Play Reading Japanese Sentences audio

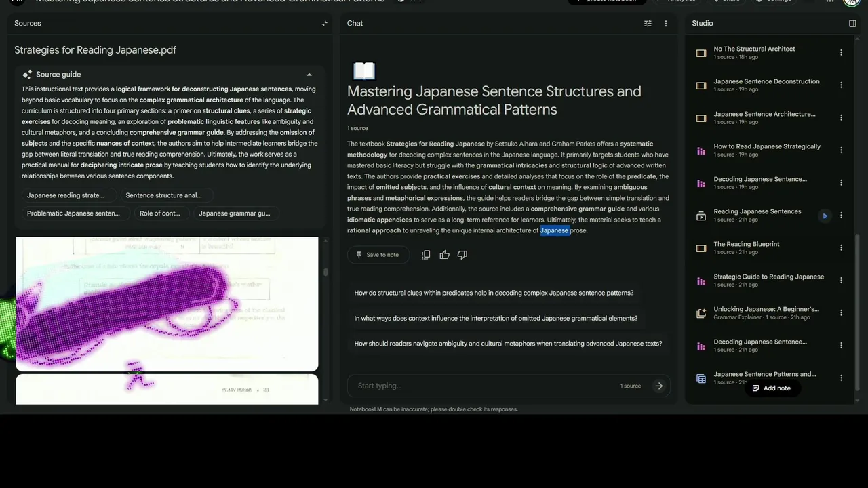(x=825, y=216)
